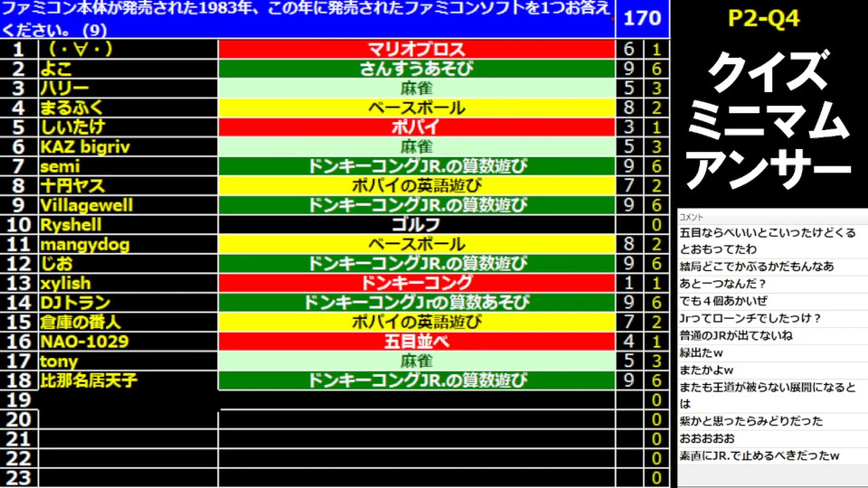The height and width of the screenshot is (488, 868).
Task: Click player name DJトラン
Action: point(75,303)
